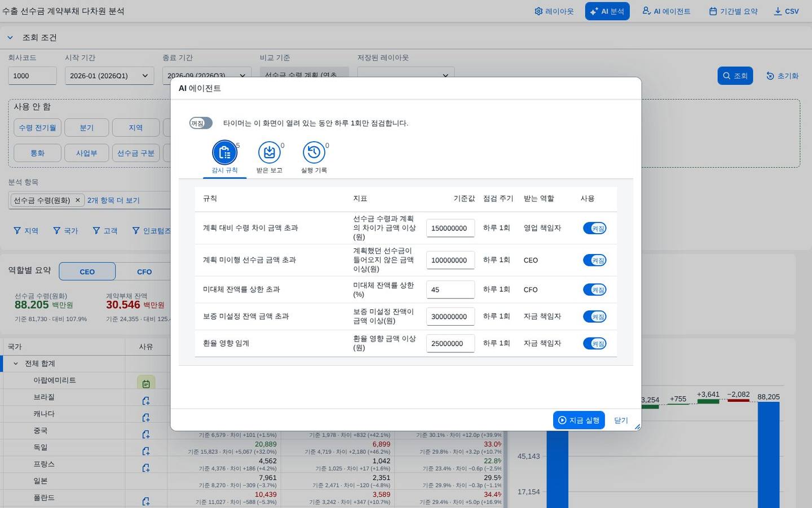812x508 pixels.
Task: Click the 사유 column header
Action: point(146,347)
